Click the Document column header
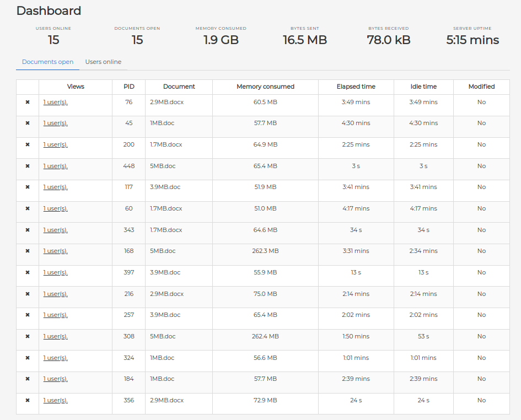 pos(179,87)
